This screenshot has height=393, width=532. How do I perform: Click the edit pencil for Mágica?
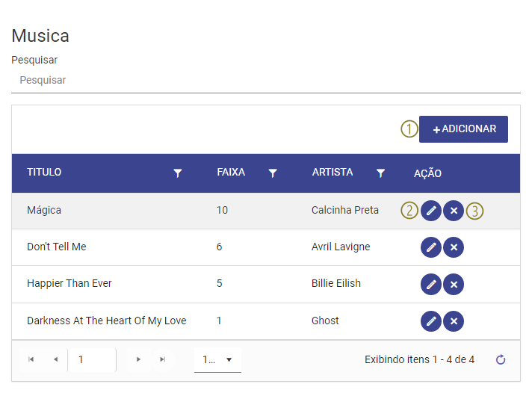click(x=431, y=211)
